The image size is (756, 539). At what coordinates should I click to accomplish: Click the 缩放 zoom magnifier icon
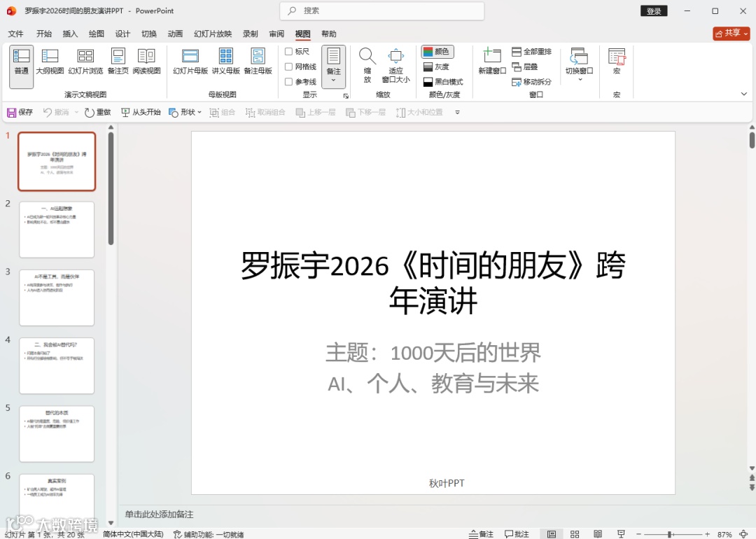[367, 66]
